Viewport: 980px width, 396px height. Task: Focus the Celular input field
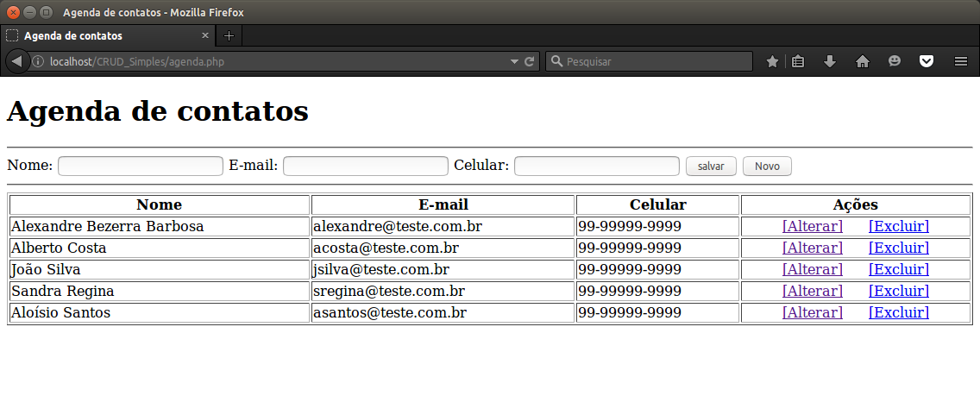[597, 167]
